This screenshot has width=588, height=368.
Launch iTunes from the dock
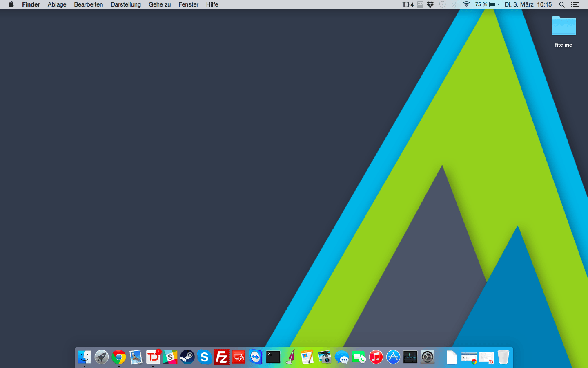[376, 357]
